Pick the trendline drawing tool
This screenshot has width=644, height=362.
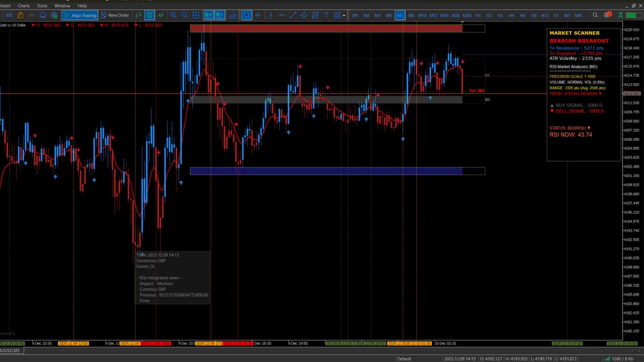[x=293, y=15]
